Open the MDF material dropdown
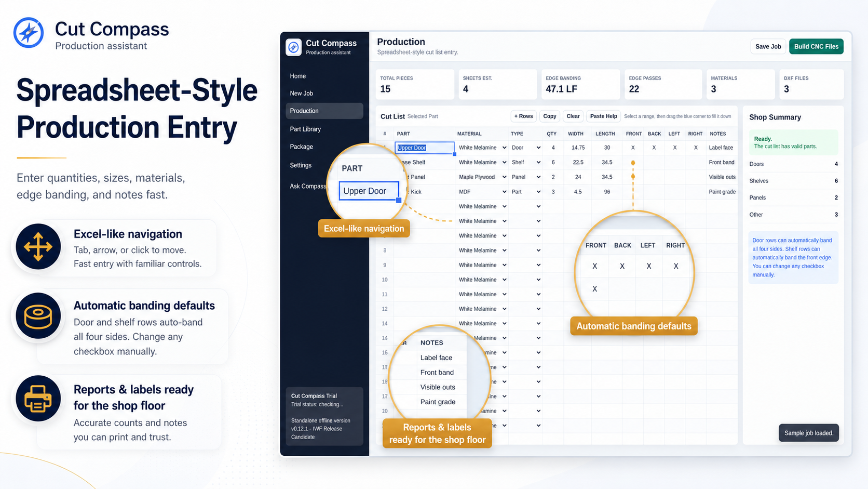868x489 pixels. [x=482, y=192]
